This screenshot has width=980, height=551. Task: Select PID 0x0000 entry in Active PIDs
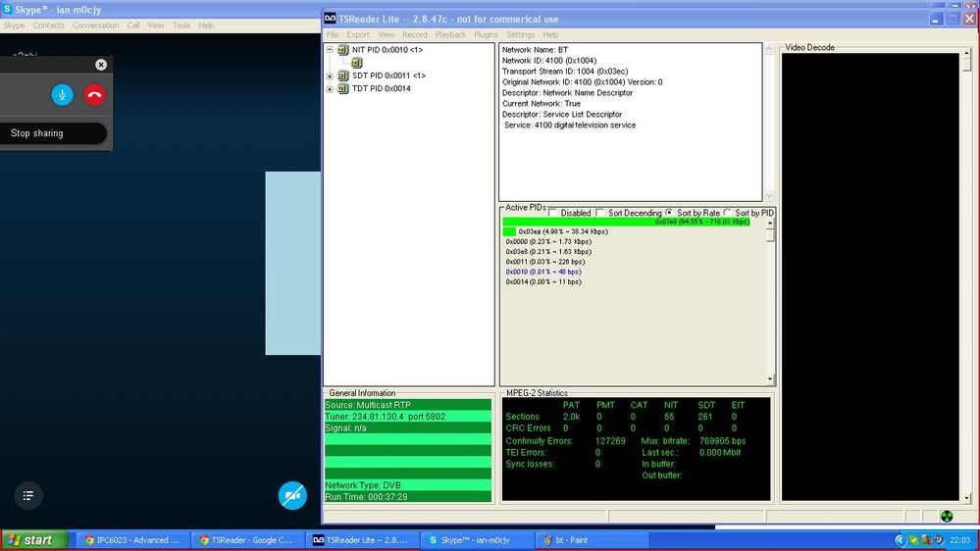(548, 242)
